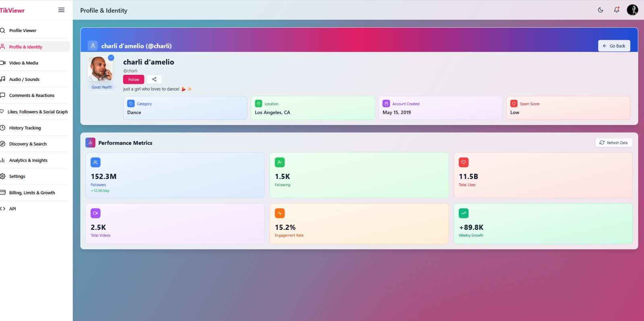Click the @charli handle text

click(x=130, y=71)
